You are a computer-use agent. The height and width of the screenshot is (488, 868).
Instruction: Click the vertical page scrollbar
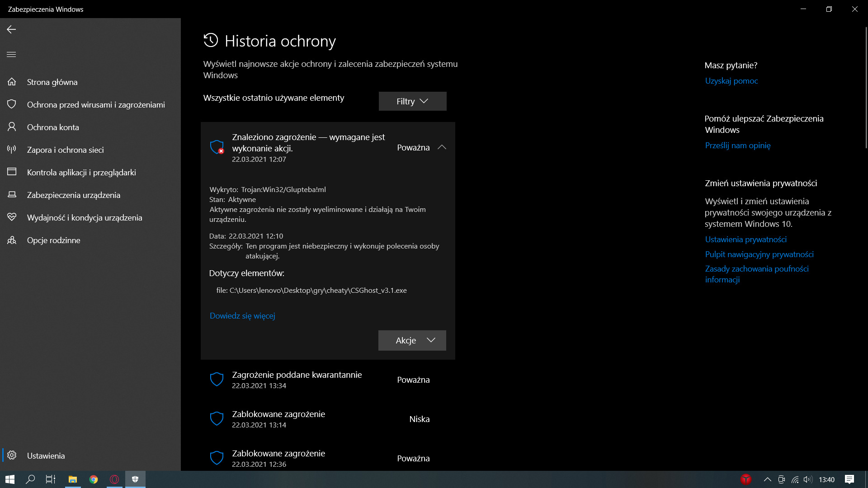(x=866, y=88)
